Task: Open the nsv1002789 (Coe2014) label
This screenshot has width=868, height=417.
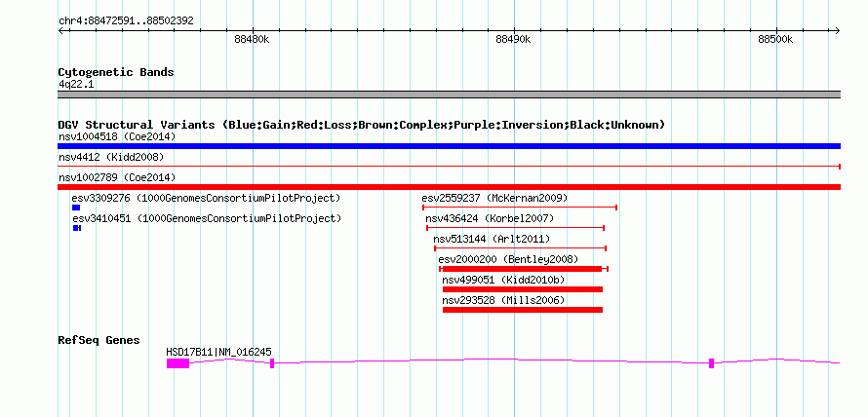Action: (117, 177)
